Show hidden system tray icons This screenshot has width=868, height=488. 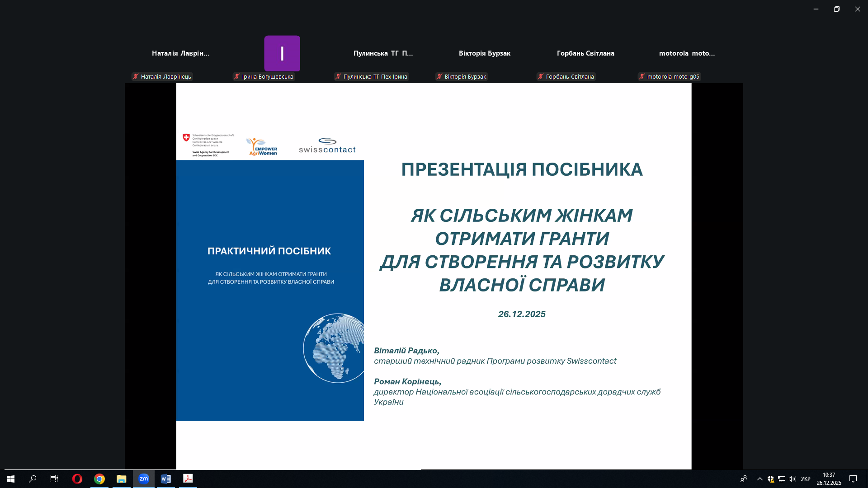coord(759,479)
